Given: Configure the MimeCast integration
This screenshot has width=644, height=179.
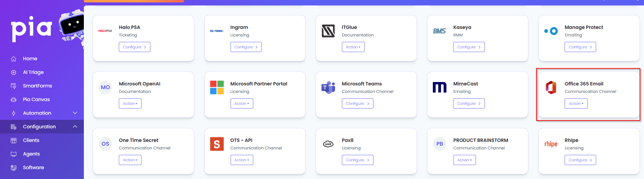Looking at the screenshot, I should pos(469,103).
